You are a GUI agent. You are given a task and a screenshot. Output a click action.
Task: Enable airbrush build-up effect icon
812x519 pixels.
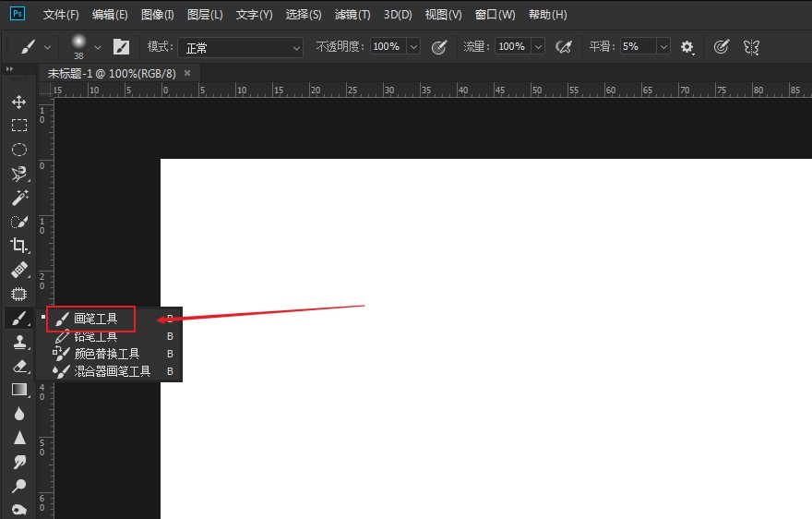tap(564, 47)
